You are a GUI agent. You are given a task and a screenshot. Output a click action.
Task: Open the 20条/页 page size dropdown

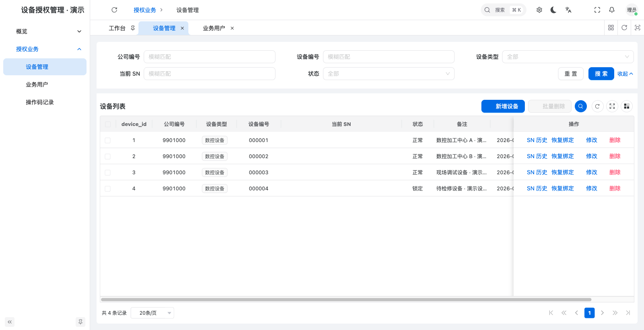153,313
